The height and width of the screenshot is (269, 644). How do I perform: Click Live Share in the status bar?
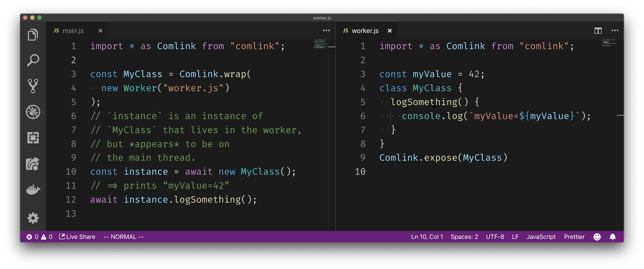pos(77,237)
